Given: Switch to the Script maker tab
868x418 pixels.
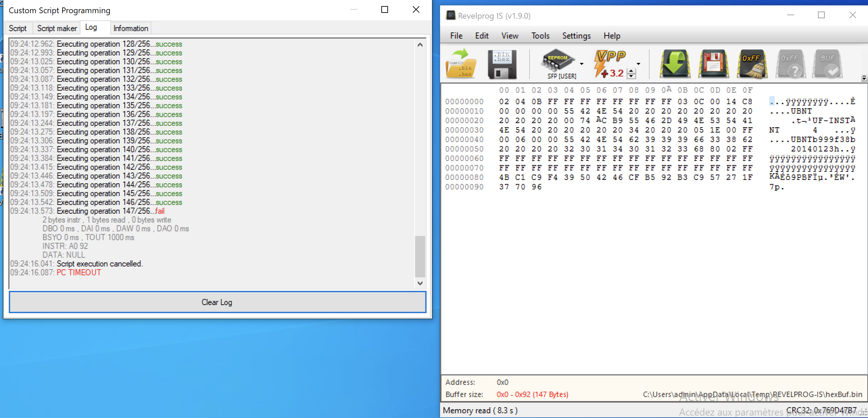Looking at the screenshot, I should 57,28.
